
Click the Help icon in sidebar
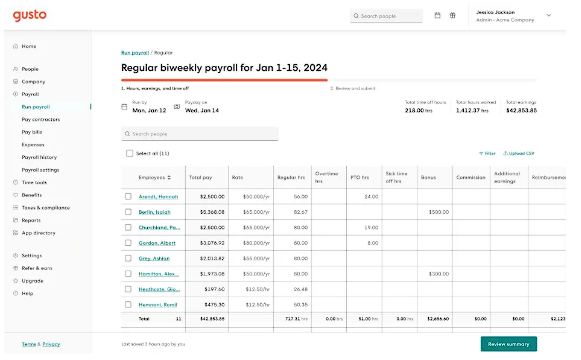click(16, 294)
